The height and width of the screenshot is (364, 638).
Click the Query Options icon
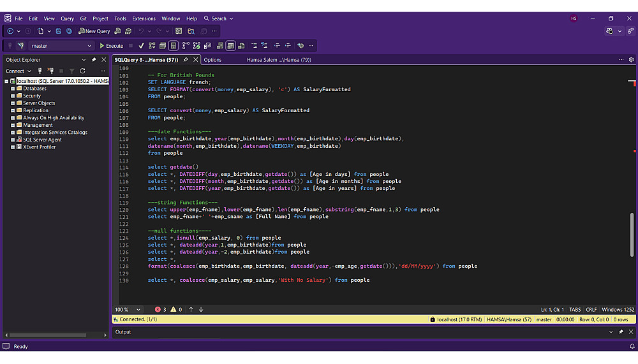[163, 45]
